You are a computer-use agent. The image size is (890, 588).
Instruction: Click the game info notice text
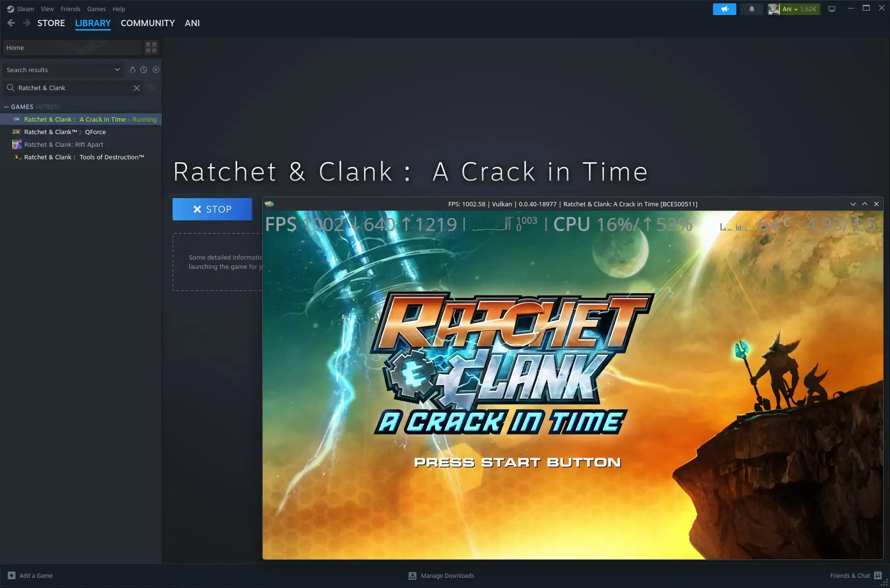[x=225, y=262]
